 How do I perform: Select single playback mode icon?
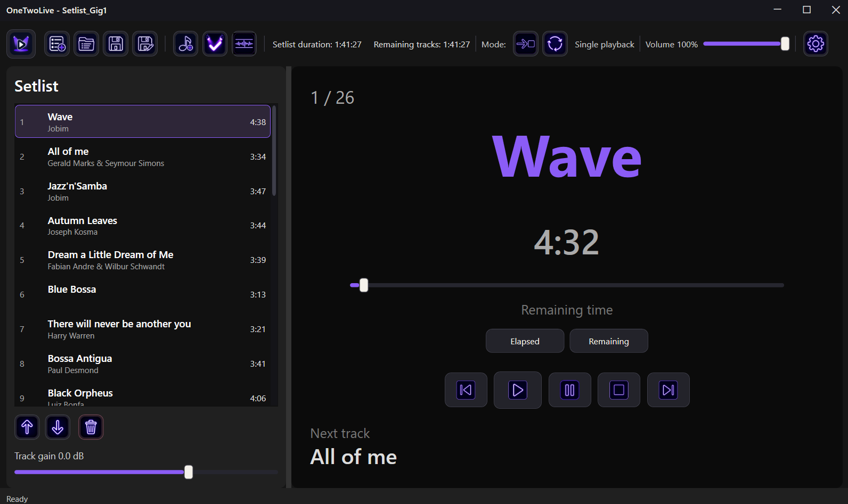click(x=526, y=44)
